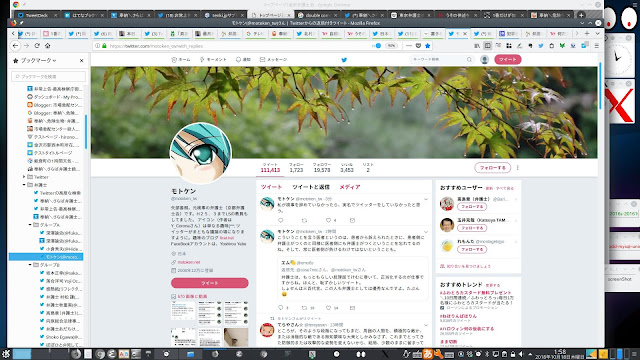The height and width of the screenshot is (360, 640).
Task: Open Pocket icon in address bar
Action: coord(418,46)
